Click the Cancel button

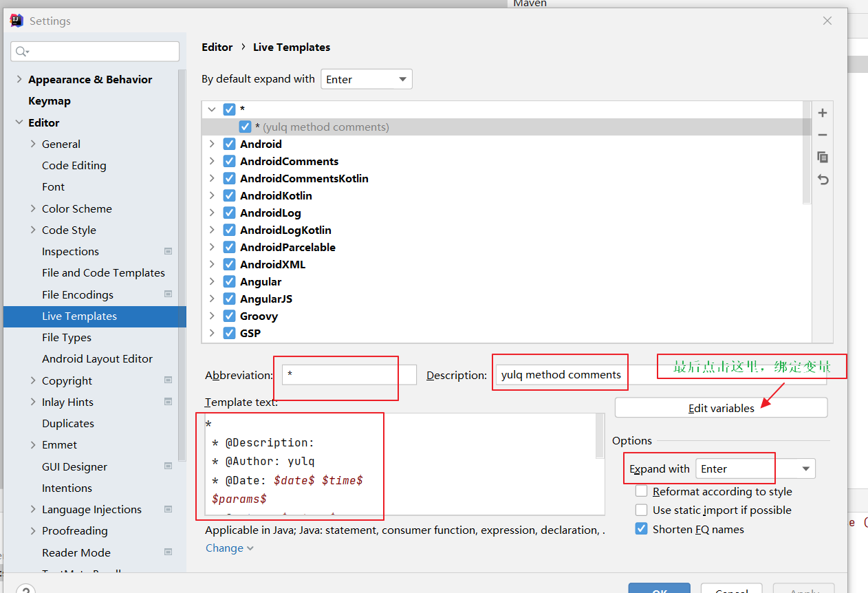point(731,588)
